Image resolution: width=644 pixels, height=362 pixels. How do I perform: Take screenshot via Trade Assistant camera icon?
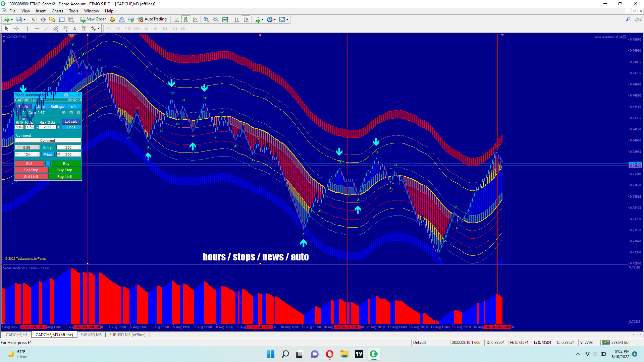click(66, 95)
